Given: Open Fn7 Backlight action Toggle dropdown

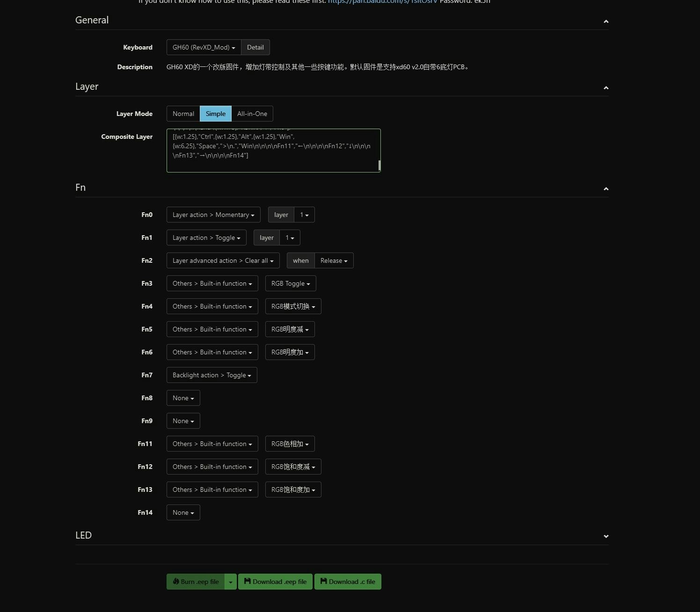Looking at the screenshot, I should 211,375.
